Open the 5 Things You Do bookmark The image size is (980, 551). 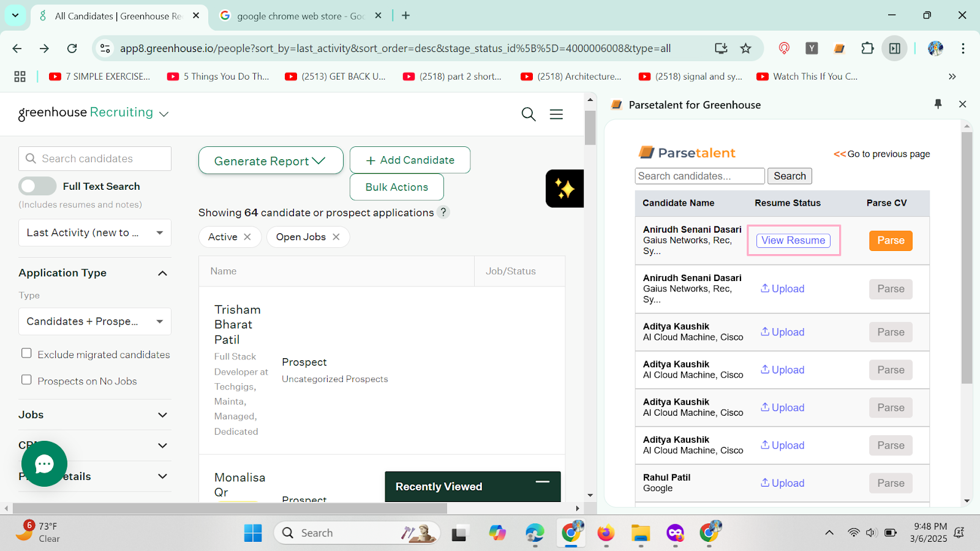[x=218, y=77]
